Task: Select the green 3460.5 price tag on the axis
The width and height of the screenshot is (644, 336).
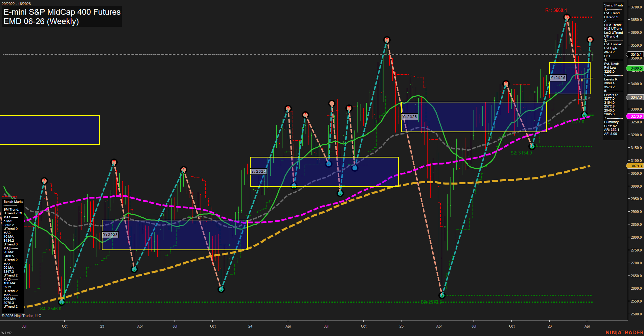Action: tap(636, 68)
